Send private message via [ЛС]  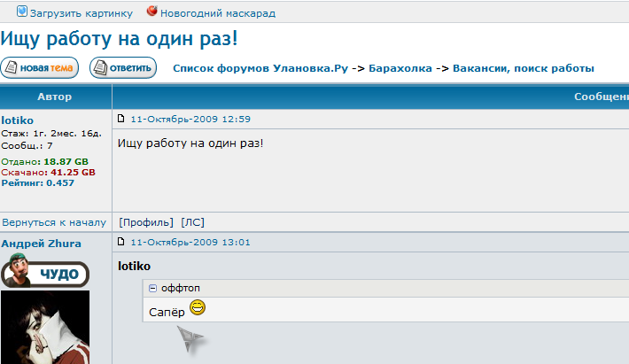click(x=192, y=222)
